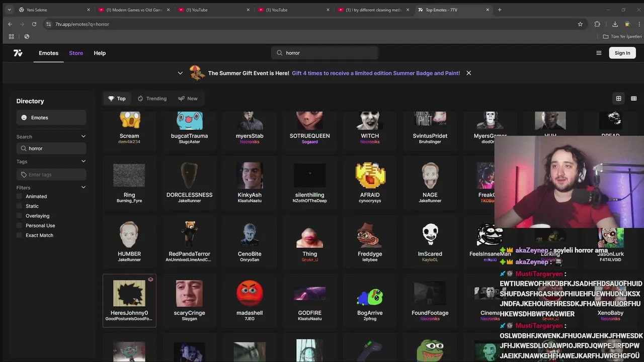Click the 7TV logo icon
644x362 pixels.
point(18,53)
